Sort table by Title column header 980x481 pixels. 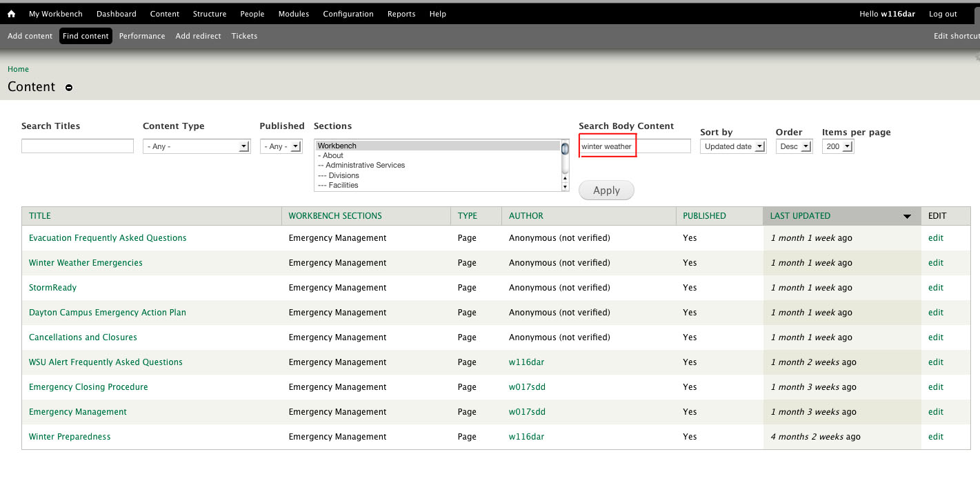point(40,216)
